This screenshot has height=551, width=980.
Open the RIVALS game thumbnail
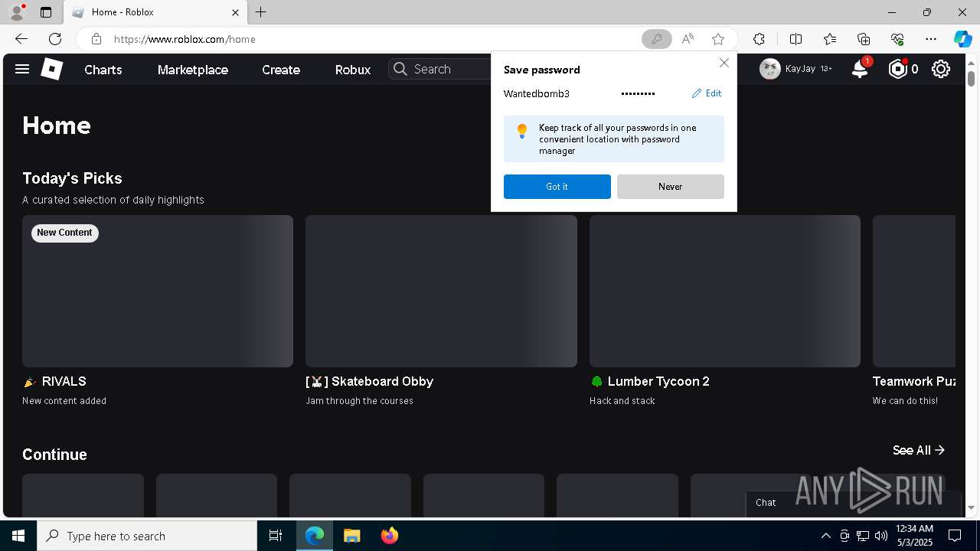click(158, 291)
